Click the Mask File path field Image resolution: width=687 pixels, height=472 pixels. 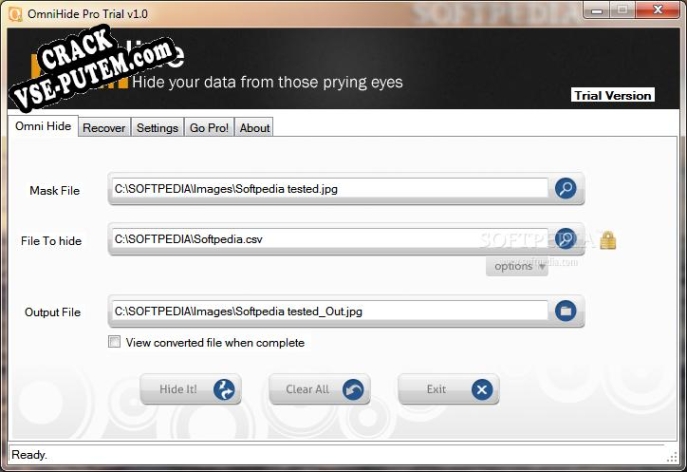[x=330, y=188]
